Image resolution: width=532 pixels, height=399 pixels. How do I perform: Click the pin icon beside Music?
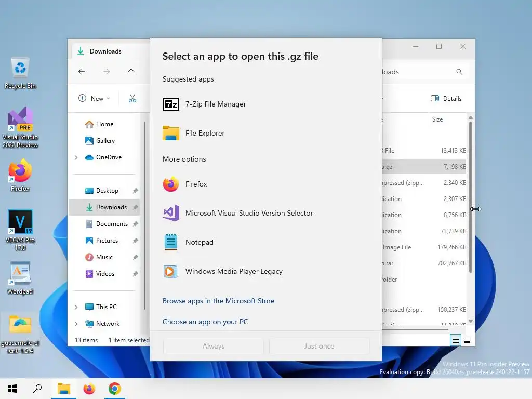click(136, 257)
